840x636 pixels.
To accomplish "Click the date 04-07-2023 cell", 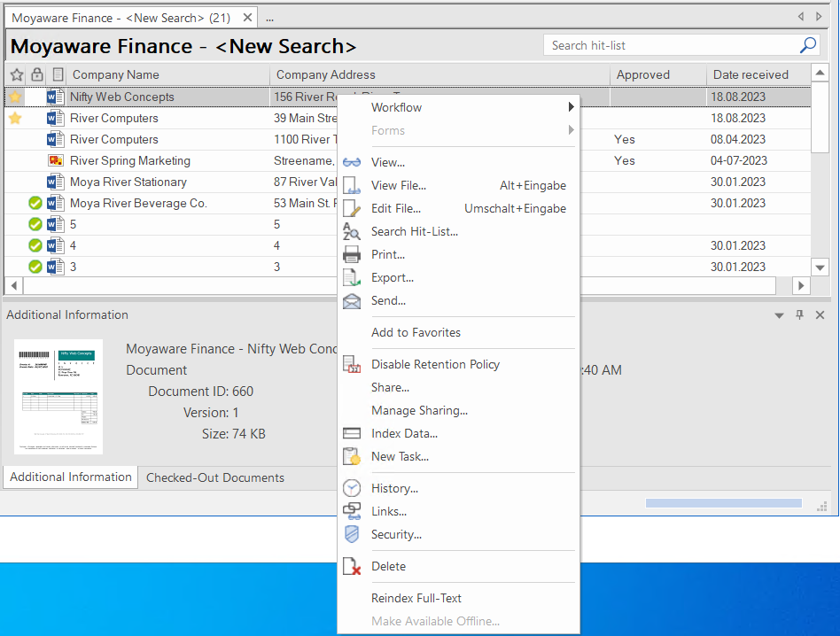I will (739, 160).
